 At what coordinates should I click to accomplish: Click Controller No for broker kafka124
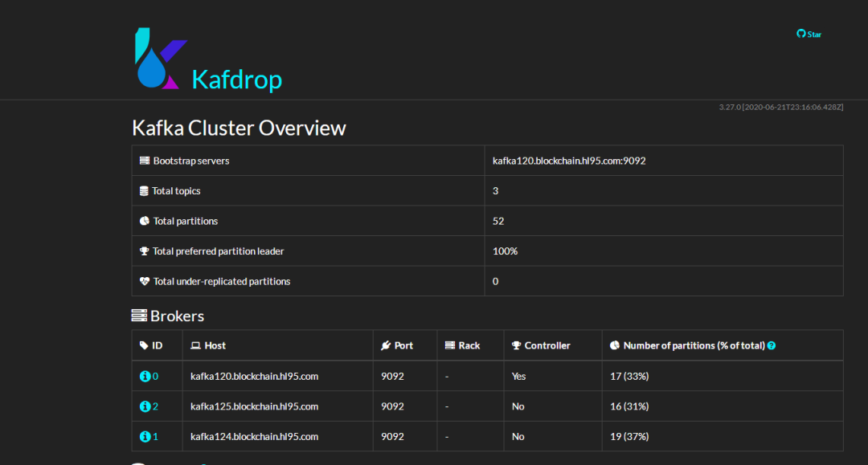click(x=518, y=437)
